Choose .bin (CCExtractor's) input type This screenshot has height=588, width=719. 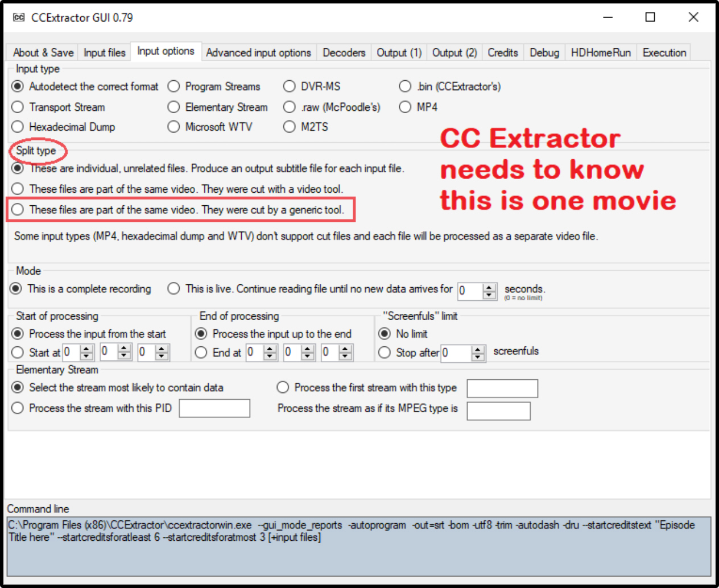450,86
